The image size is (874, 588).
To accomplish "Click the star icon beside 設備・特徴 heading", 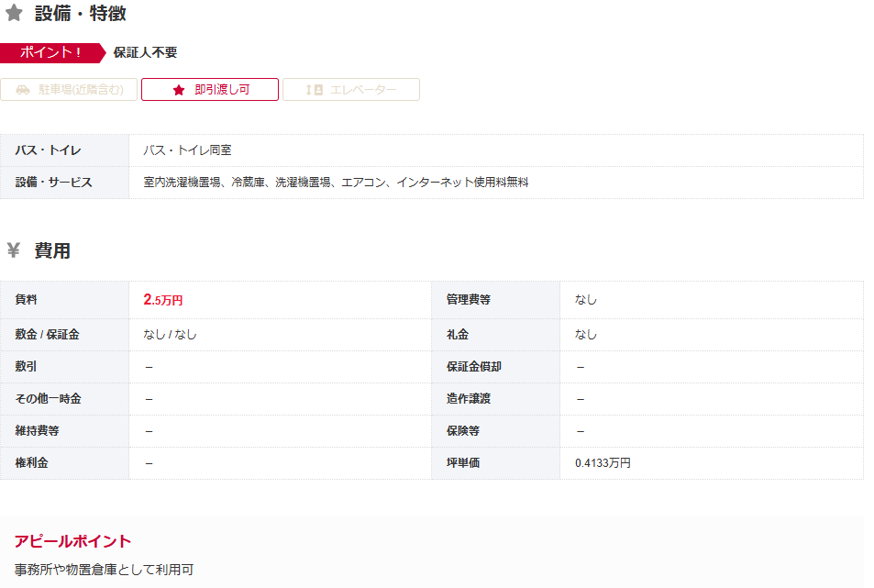I will point(14,13).
